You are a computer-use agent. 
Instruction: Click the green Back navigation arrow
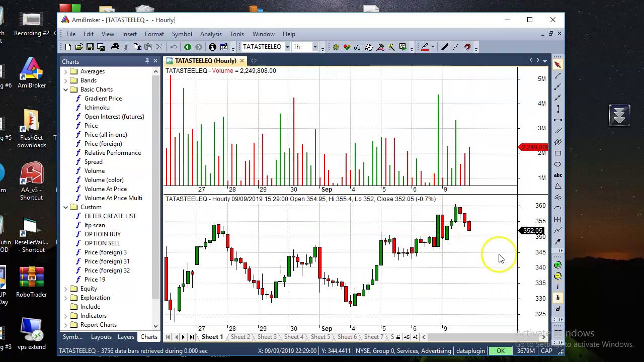tap(188, 47)
